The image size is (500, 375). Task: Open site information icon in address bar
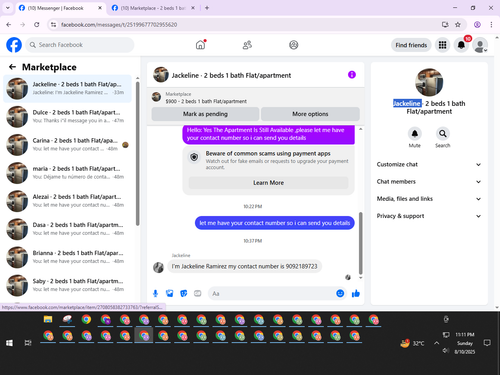click(53, 24)
